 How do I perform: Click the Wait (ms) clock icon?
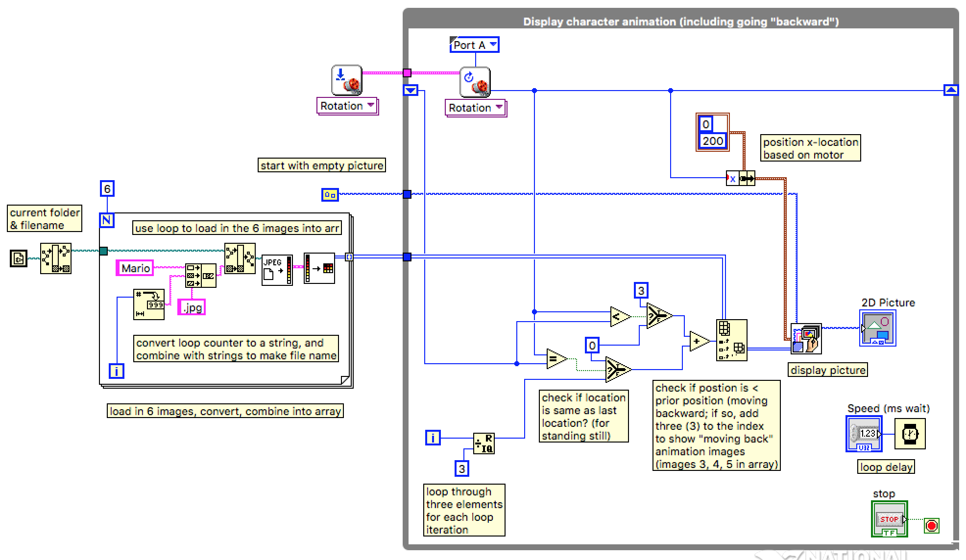[910, 434]
